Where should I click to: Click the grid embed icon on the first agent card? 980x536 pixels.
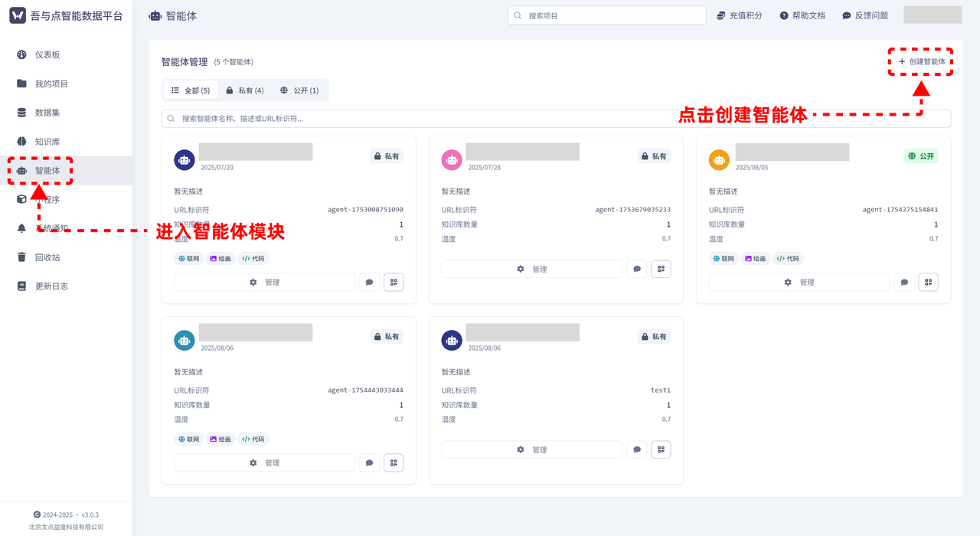click(x=394, y=282)
